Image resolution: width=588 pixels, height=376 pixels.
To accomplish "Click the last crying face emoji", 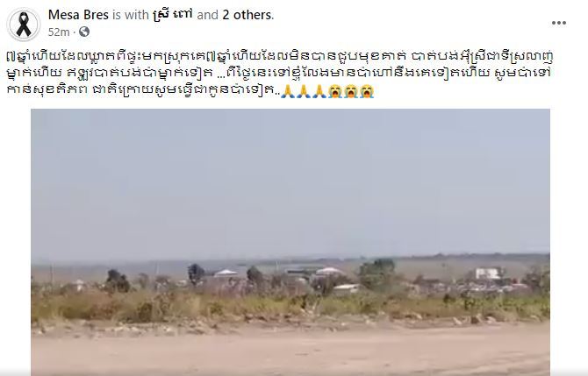I will point(367,91).
